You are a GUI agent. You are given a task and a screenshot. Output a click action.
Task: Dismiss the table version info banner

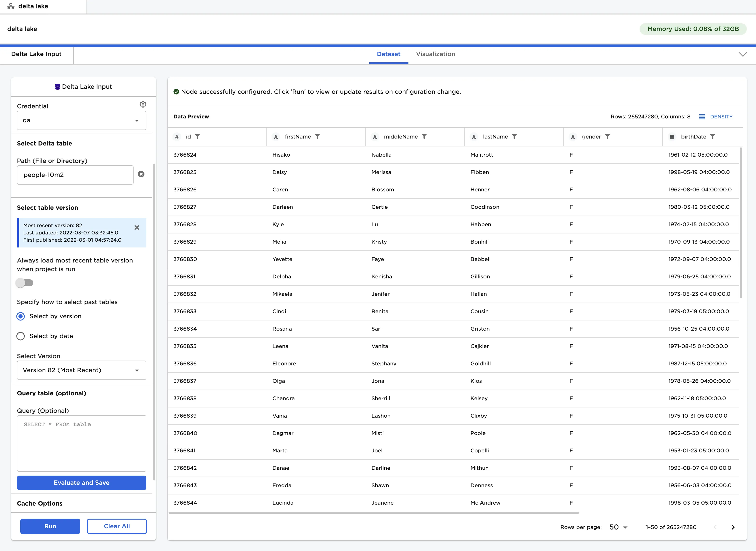click(137, 227)
